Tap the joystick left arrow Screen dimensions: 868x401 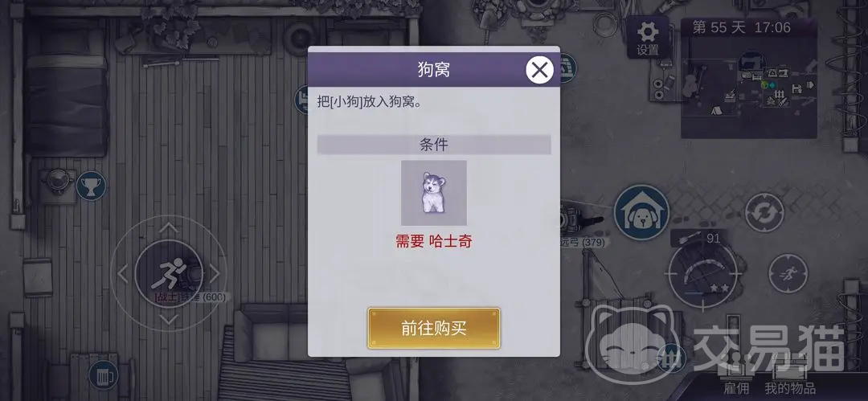[123, 272]
